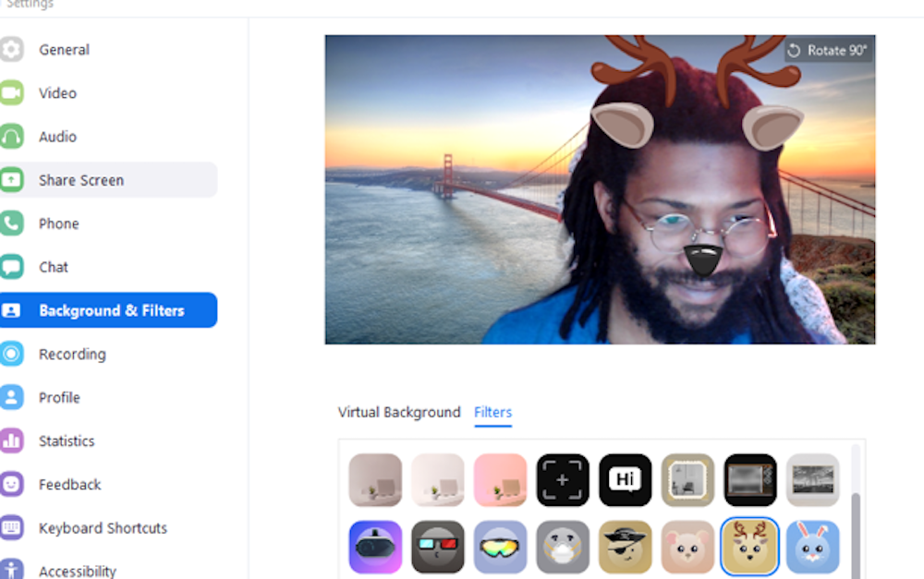Viewport: 924px width, 579px height.
Task: Open Statistics settings section
Action: (67, 440)
